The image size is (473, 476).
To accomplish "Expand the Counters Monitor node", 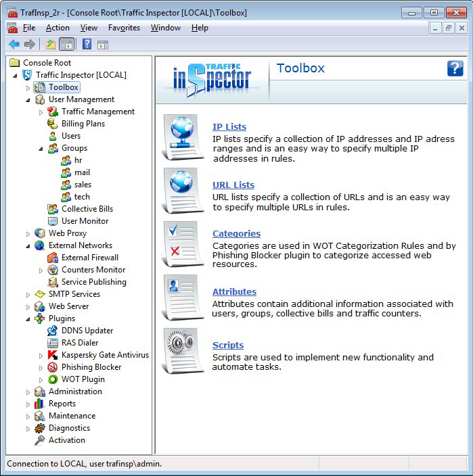I will [x=41, y=270].
